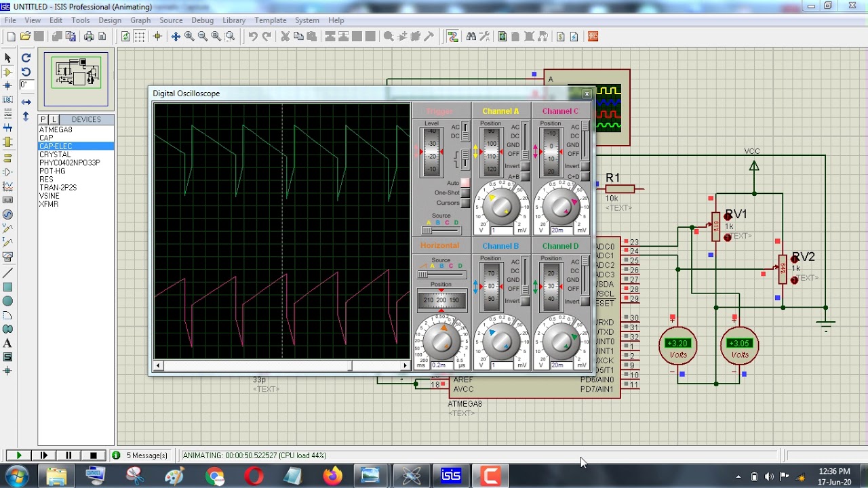The height and width of the screenshot is (488, 868).
Task: Open the Graph menu
Action: pos(140,20)
